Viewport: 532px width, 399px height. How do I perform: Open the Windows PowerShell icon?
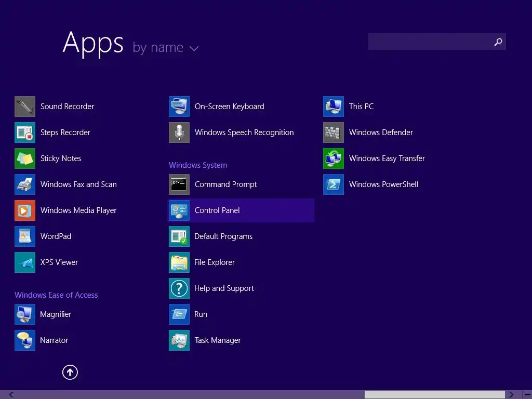(x=334, y=184)
